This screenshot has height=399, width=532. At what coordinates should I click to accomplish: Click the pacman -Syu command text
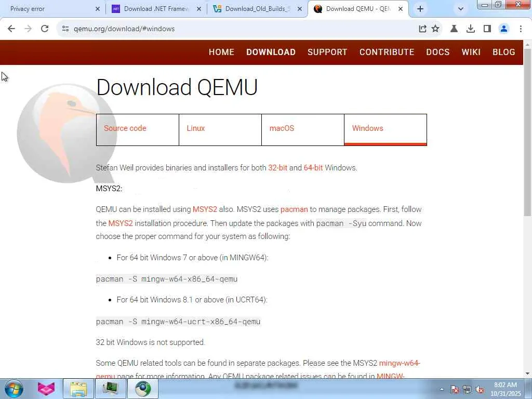click(341, 223)
